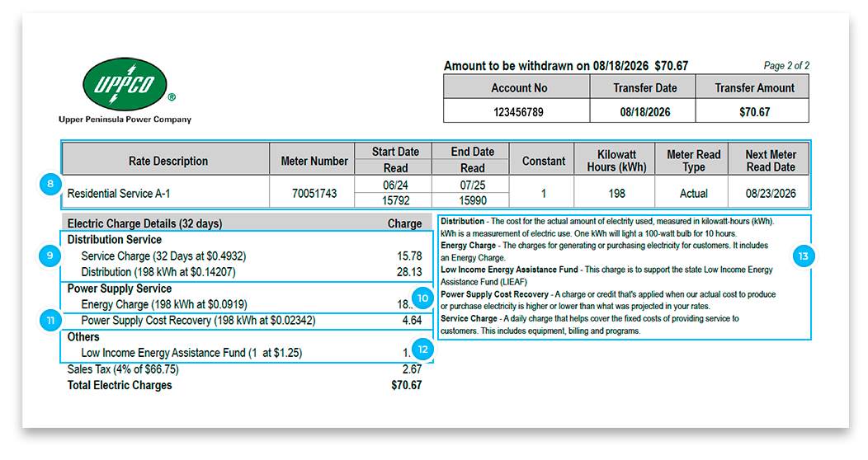Click the 'End Date' header
This screenshot has height=460, width=868.
coord(472,152)
